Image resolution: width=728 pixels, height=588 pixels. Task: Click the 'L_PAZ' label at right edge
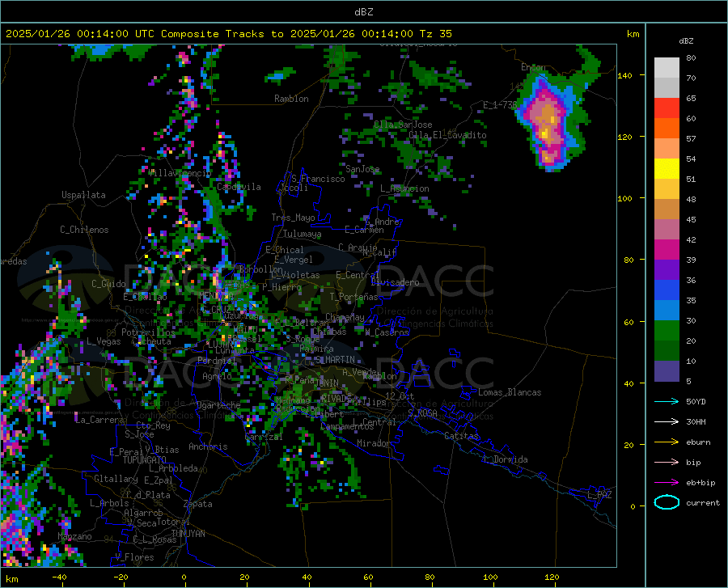599,495
